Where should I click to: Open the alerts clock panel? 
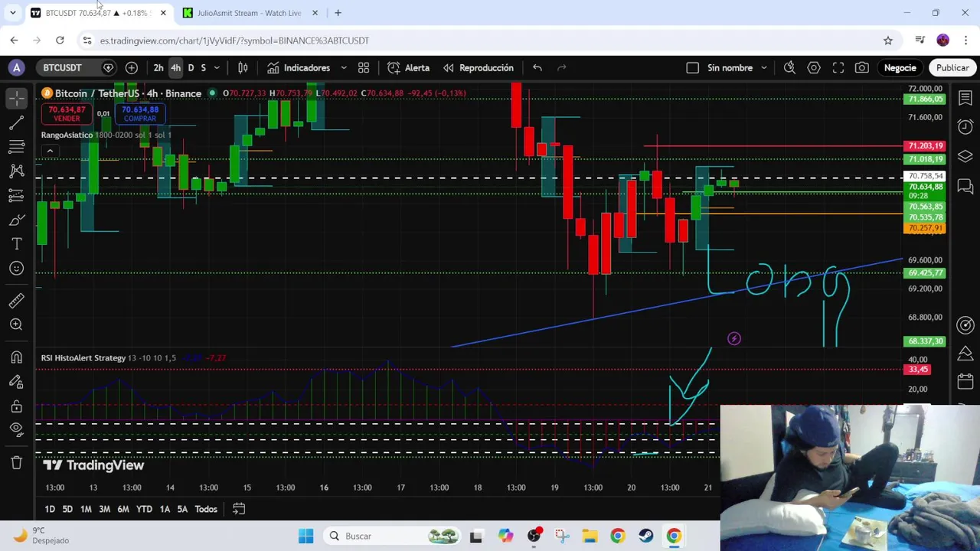coord(965,126)
